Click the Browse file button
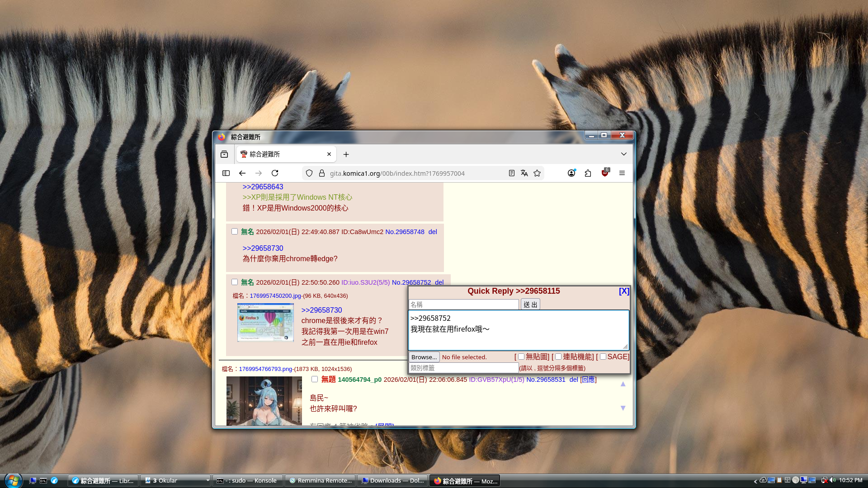 424,357
